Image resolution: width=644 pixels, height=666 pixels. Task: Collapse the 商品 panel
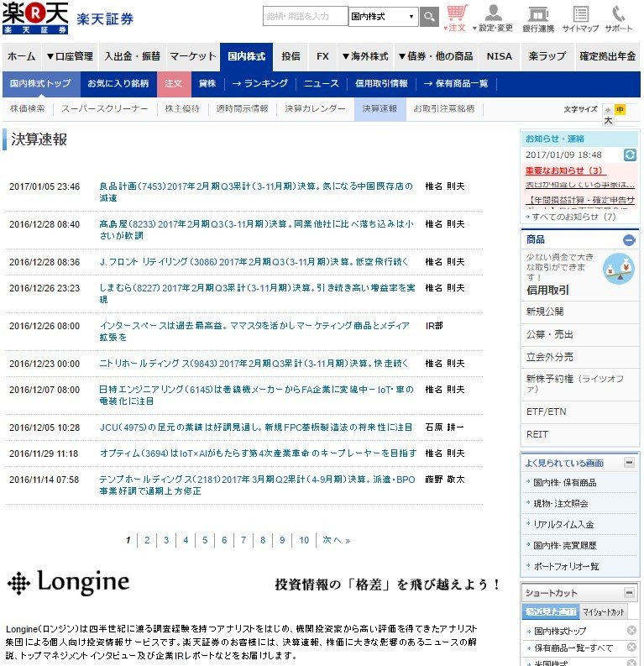click(x=629, y=240)
